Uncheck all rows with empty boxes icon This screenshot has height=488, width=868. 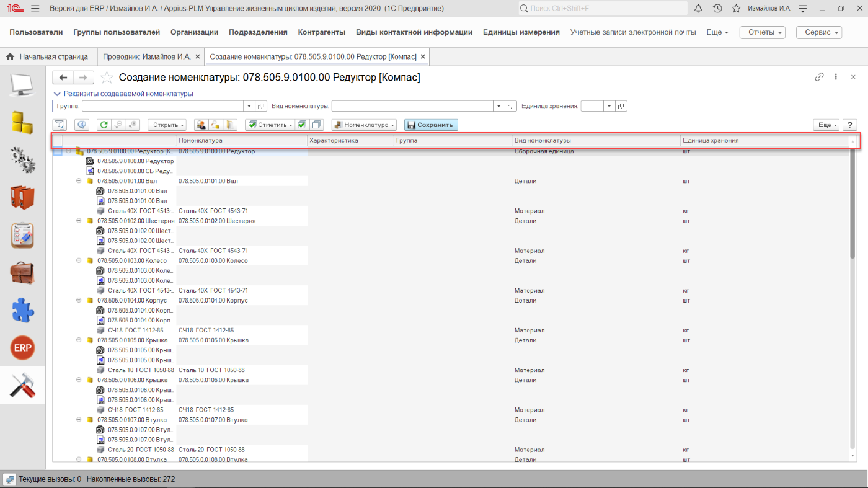pyautogui.click(x=317, y=125)
